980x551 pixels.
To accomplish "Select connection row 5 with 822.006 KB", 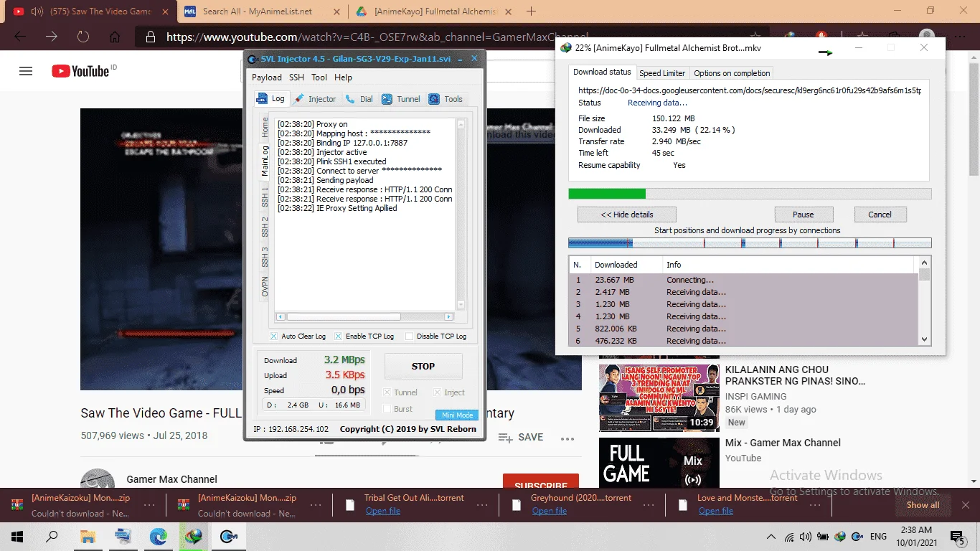I will [743, 329].
